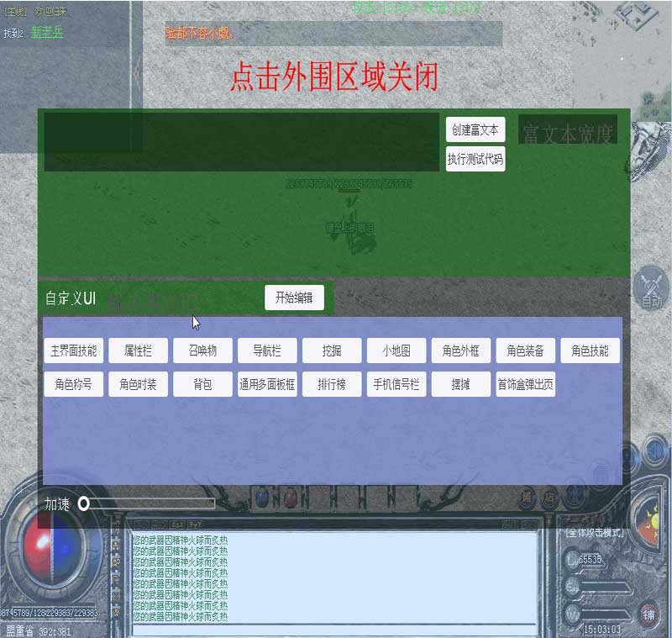Screen dimensions: 672x638
Task: Select the 角色装备 UI option
Action: (x=525, y=351)
